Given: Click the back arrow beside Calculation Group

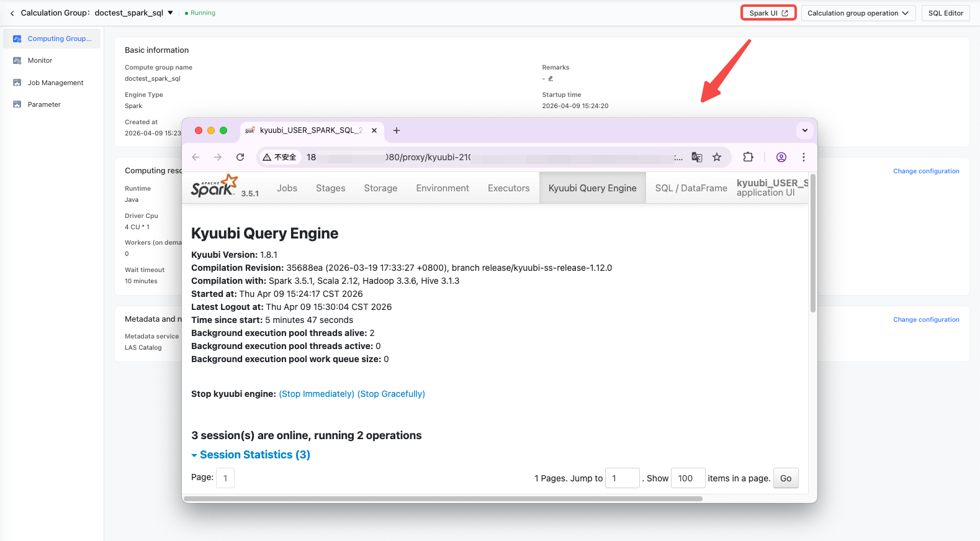Looking at the screenshot, I should click(12, 13).
